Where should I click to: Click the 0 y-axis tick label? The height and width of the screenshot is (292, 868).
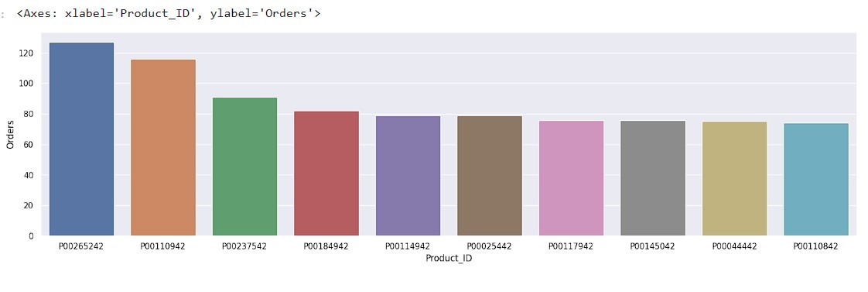tap(31, 236)
